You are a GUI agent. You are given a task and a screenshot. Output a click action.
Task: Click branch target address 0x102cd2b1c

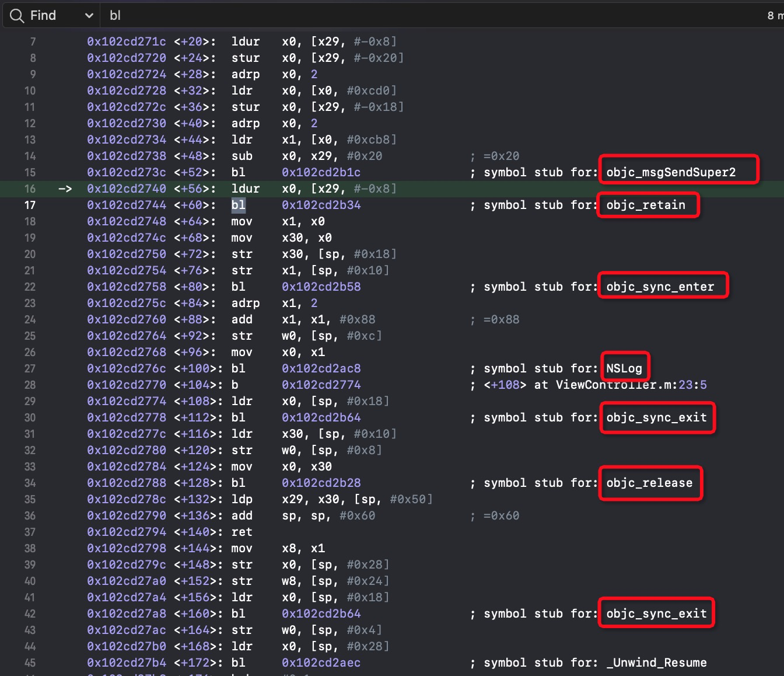(x=321, y=172)
